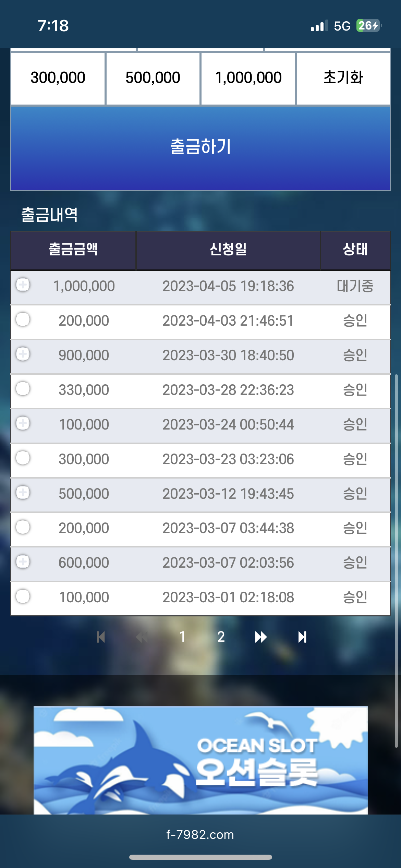Jump ahead with the fast-forward page arrow
Screen dimensions: 401x868
(x=261, y=637)
